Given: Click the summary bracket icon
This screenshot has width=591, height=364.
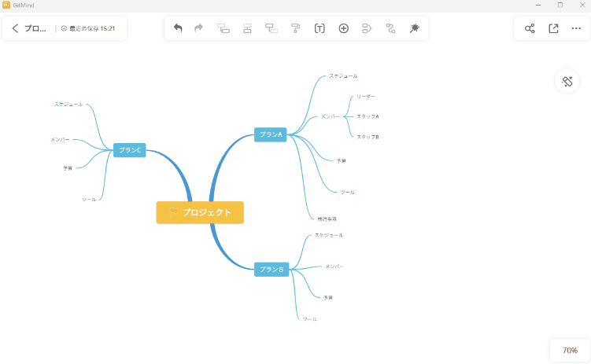Looking at the screenshot, I should click(x=367, y=28).
